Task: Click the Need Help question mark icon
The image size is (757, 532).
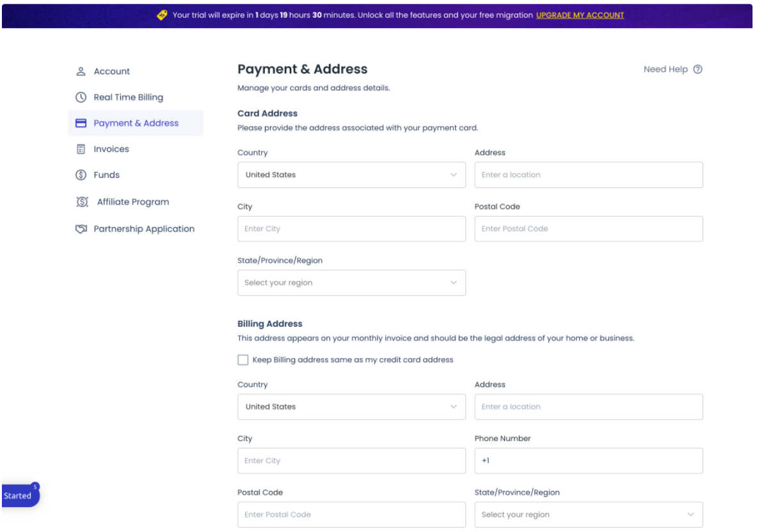Action: point(697,70)
